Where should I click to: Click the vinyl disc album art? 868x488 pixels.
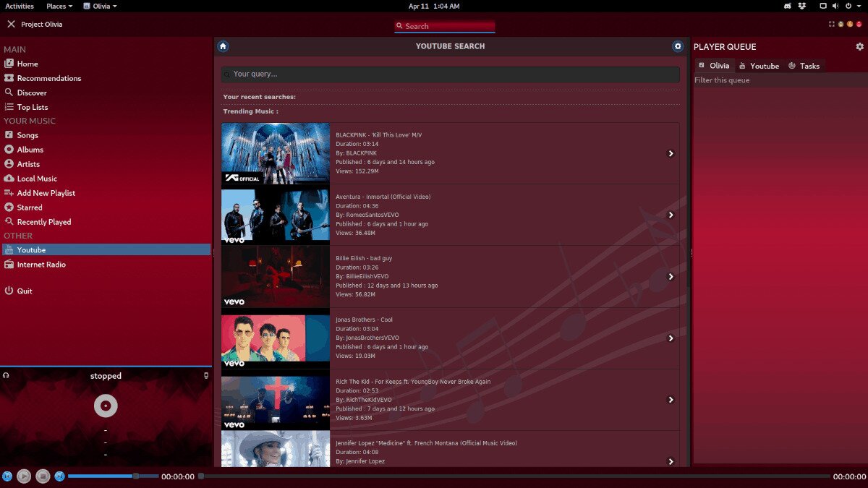pos(106,406)
